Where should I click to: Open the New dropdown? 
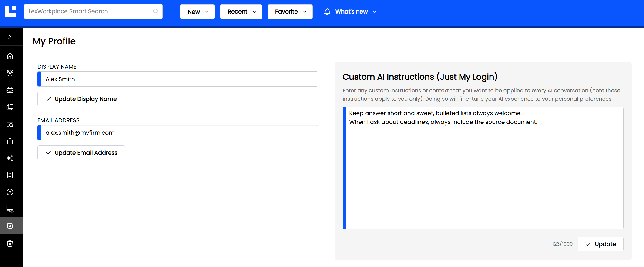click(197, 12)
